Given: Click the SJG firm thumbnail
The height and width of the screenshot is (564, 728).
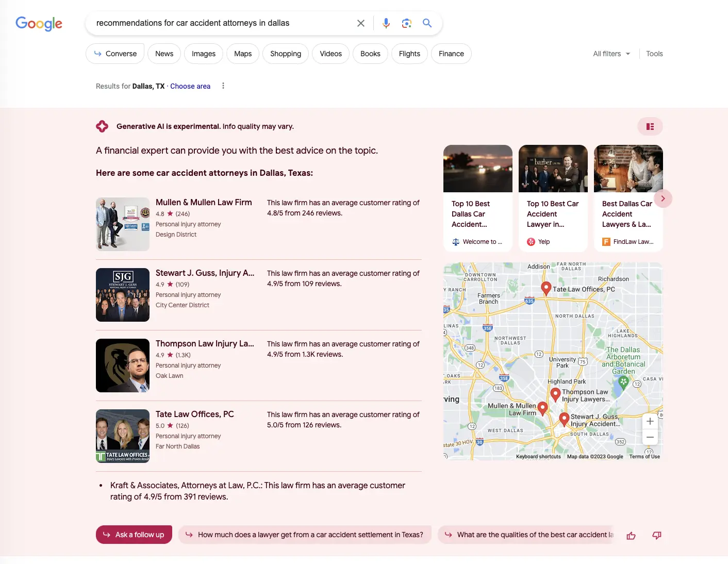Looking at the screenshot, I should click(x=123, y=295).
